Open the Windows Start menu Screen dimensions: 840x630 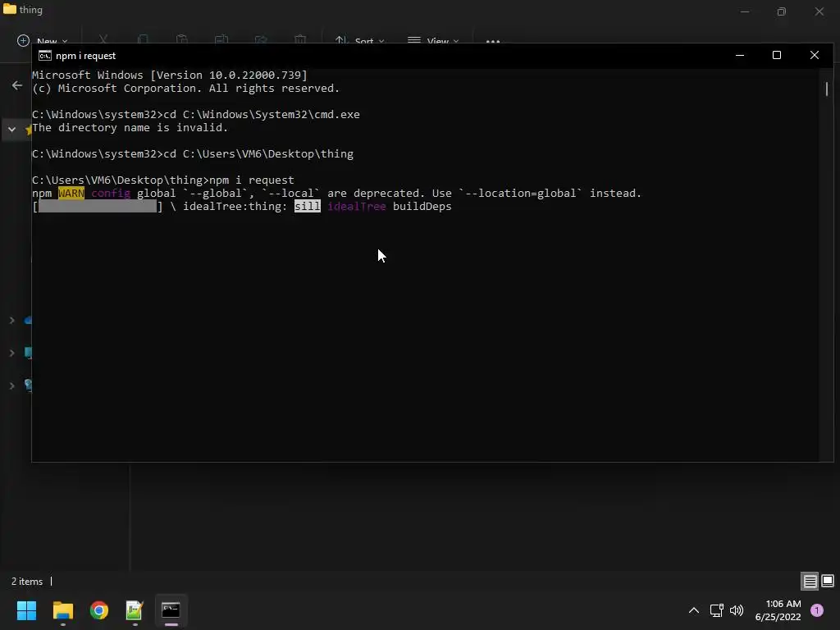click(26, 610)
